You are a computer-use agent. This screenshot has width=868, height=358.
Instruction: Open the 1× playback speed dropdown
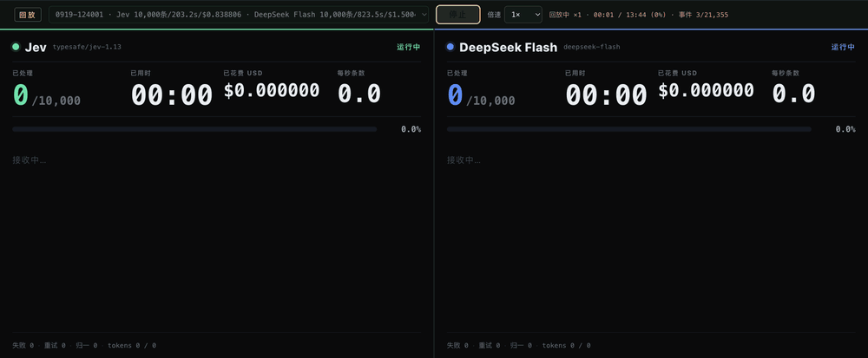(x=523, y=15)
